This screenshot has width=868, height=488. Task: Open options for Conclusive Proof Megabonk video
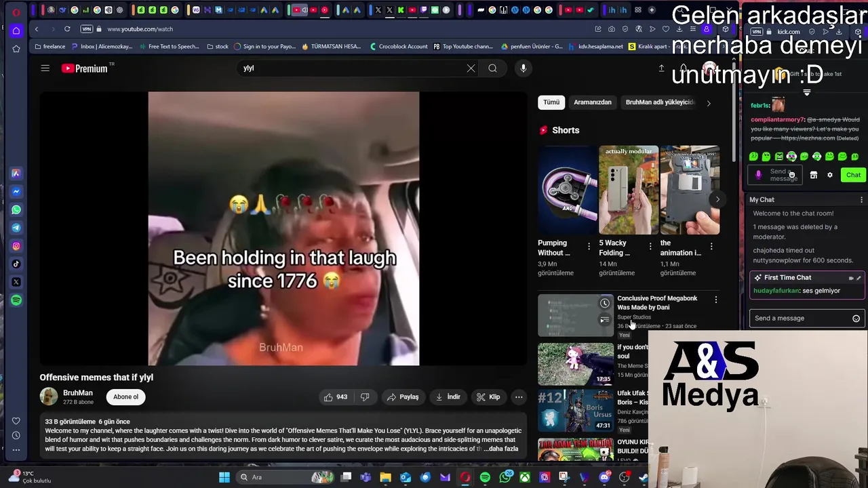tap(715, 300)
